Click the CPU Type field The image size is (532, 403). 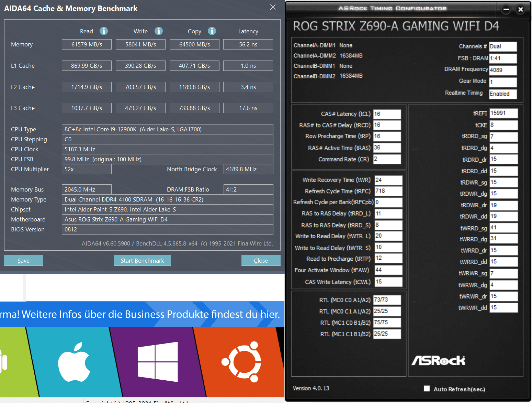(168, 129)
